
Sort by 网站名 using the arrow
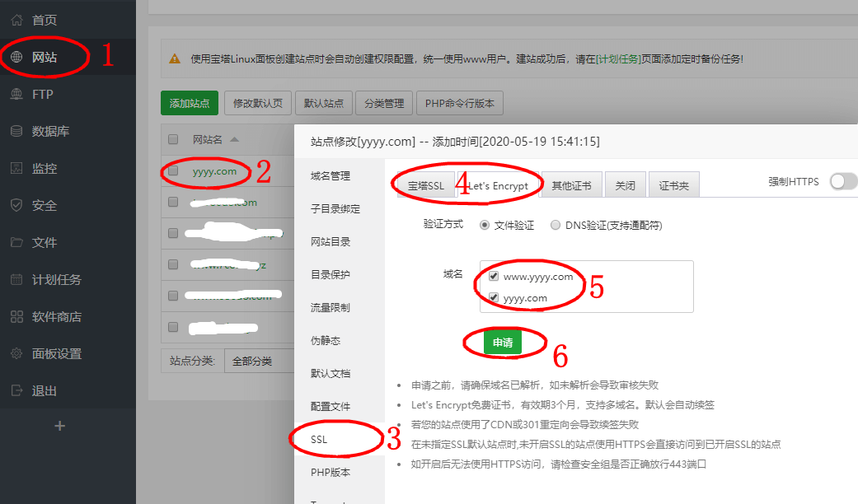click(x=234, y=139)
